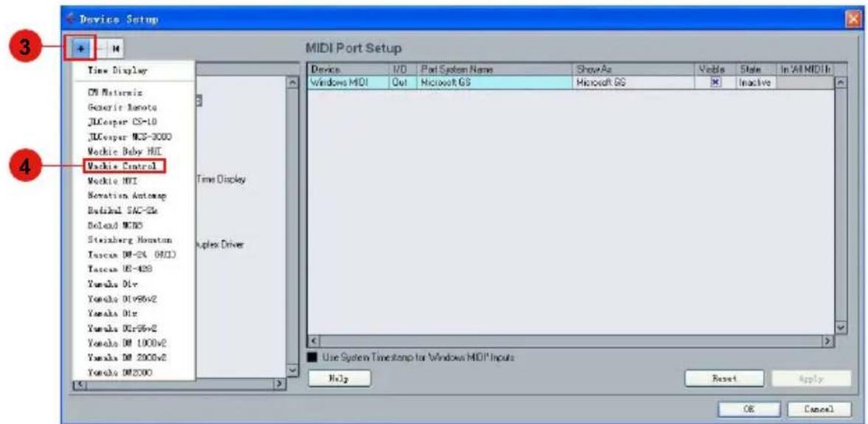
Task: Choose Novation Automap from the menu
Action: (x=127, y=195)
